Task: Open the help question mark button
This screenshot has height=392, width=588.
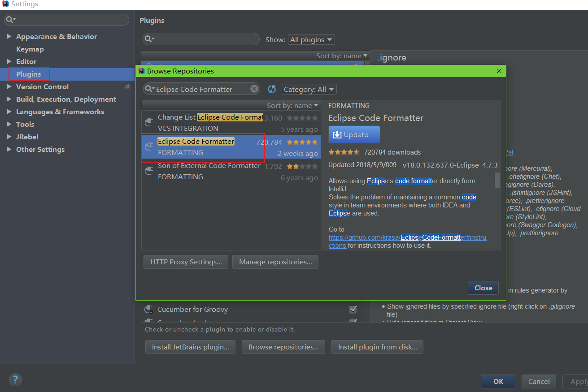Action: pyautogui.click(x=15, y=380)
